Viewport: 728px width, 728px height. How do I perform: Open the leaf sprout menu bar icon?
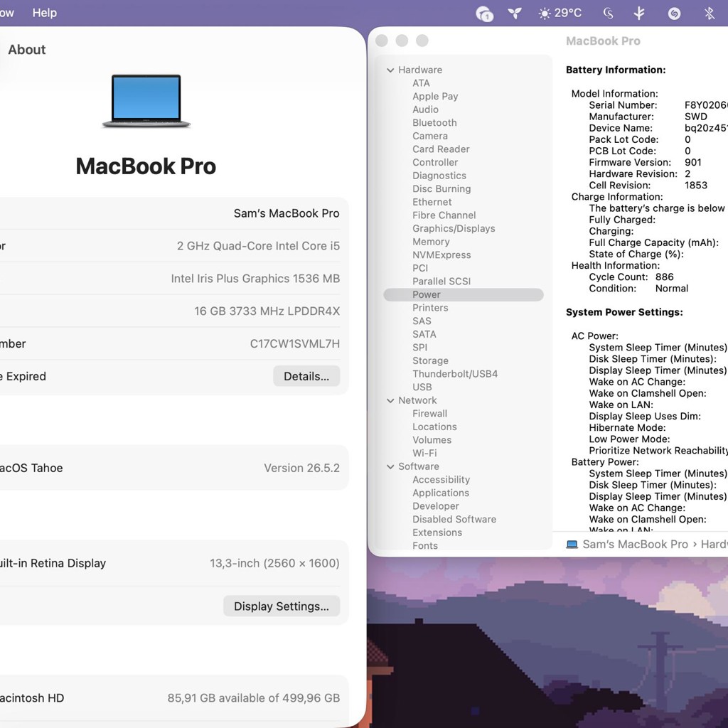[515, 13]
